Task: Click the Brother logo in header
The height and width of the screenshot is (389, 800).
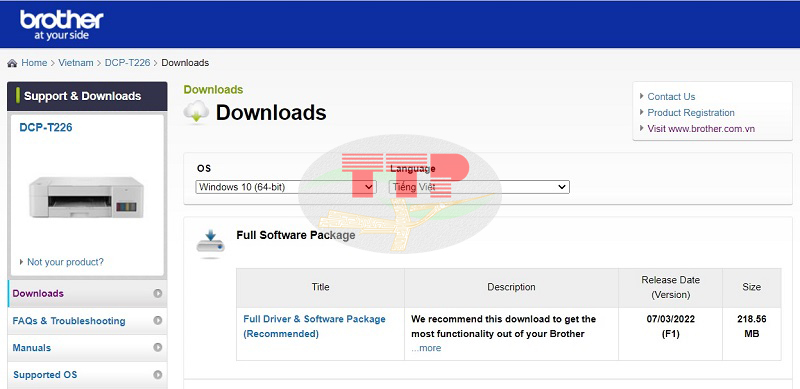Action: tap(62, 25)
